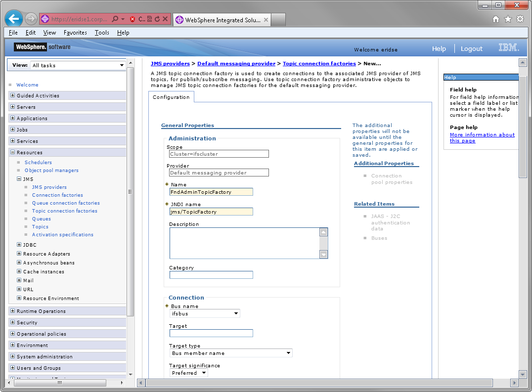Open the View All tasks dropdown
532x392 pixels.
click(78, 65)
